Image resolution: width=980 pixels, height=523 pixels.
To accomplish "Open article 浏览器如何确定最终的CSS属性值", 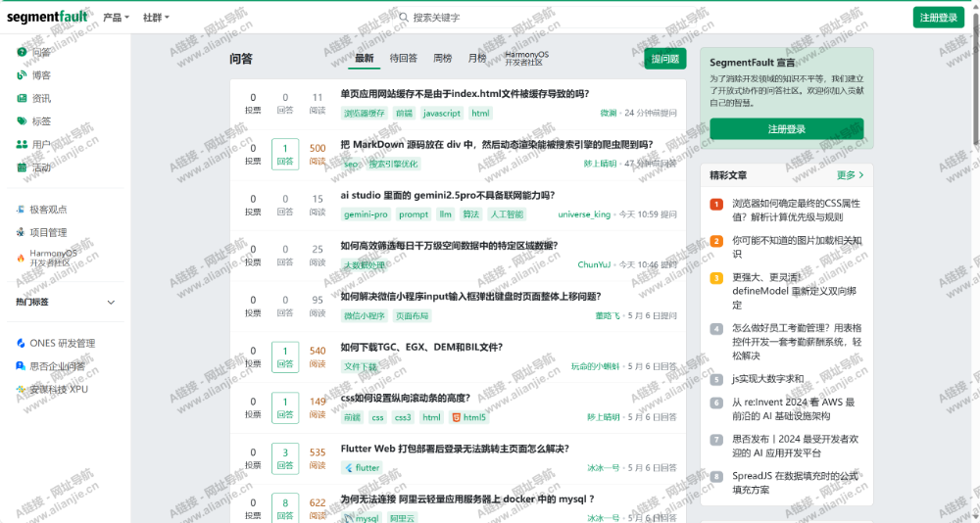I will click(x=796, y=211).
